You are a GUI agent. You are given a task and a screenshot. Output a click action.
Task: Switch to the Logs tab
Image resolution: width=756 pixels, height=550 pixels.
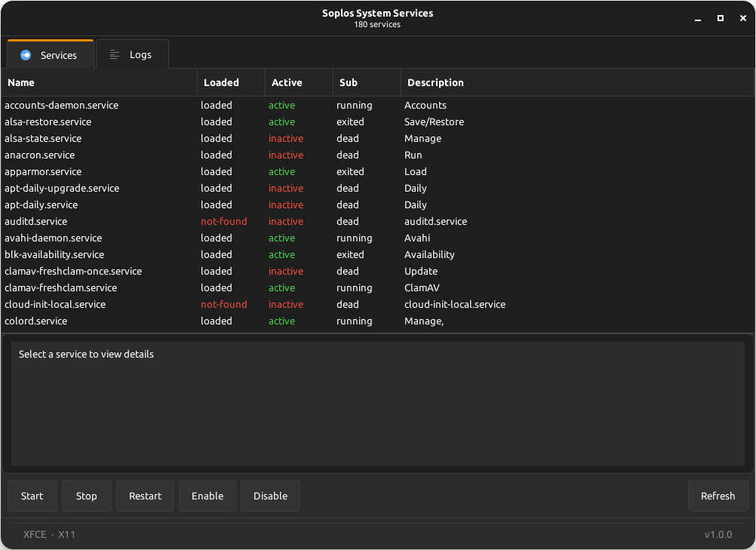(x=132, y=54)
